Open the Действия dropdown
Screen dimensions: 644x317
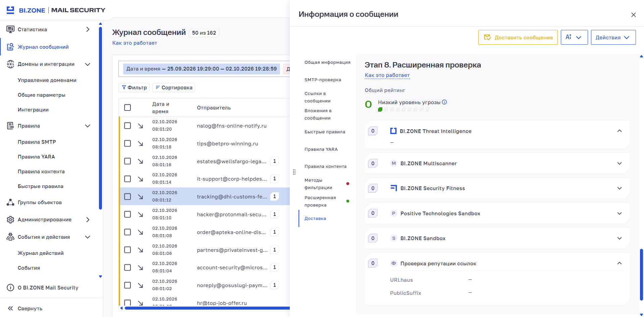pyautogui.click(x=613, y=37)
